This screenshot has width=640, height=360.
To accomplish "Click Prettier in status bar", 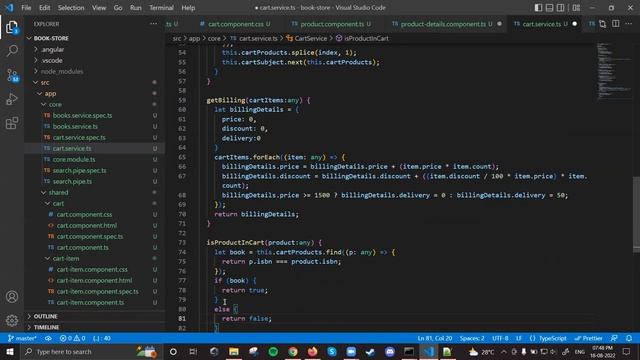I will (x=588, y=338).
